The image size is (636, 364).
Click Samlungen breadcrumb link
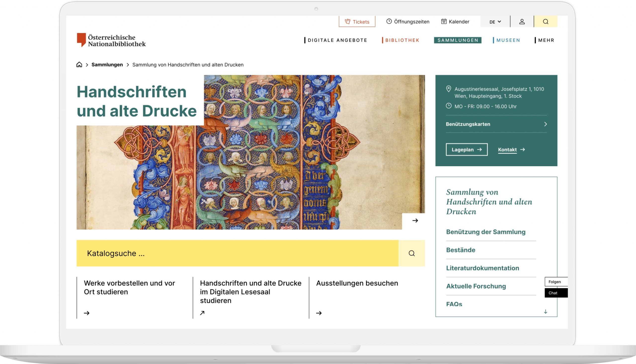point(107,65)
